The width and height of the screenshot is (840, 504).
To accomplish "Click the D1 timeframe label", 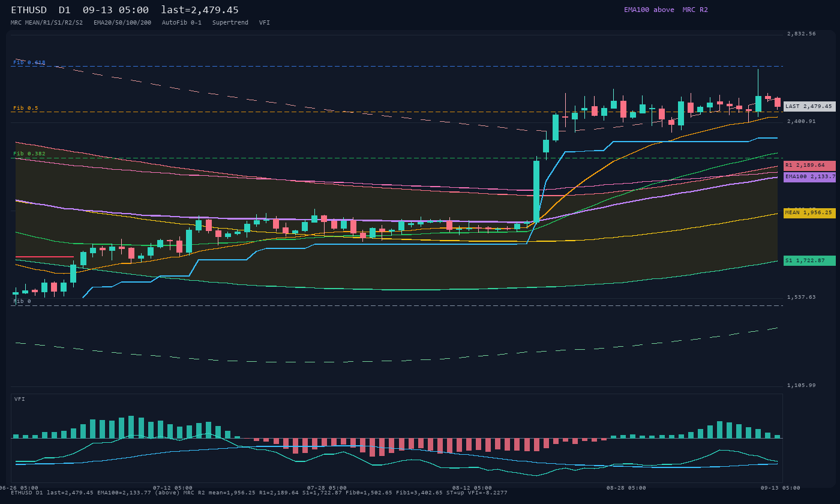I will 65,10.
